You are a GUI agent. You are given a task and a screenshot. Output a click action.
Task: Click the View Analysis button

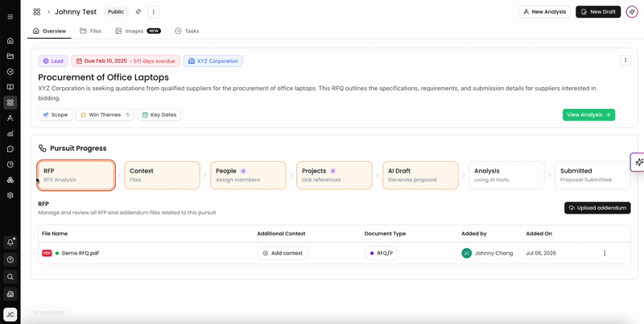588,114
